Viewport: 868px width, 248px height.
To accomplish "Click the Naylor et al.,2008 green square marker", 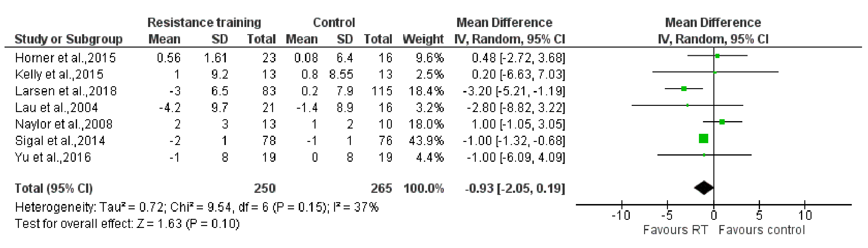I will [722, 122].
